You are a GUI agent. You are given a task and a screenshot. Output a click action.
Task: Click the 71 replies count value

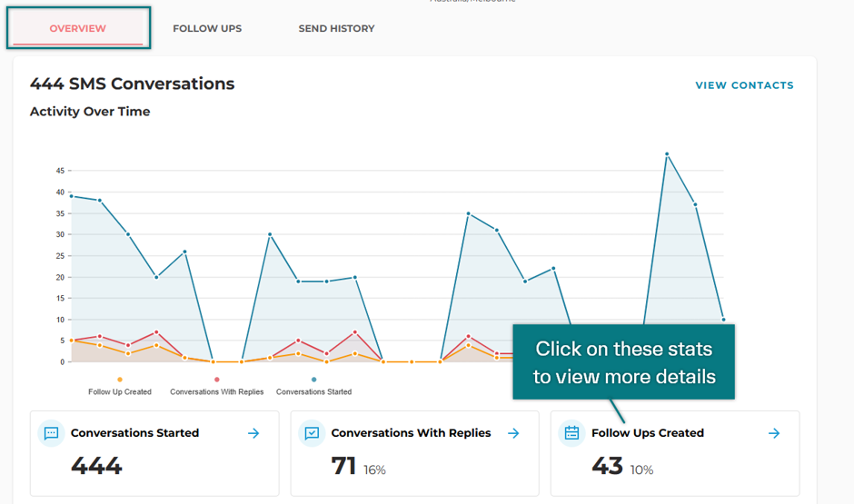343,466
